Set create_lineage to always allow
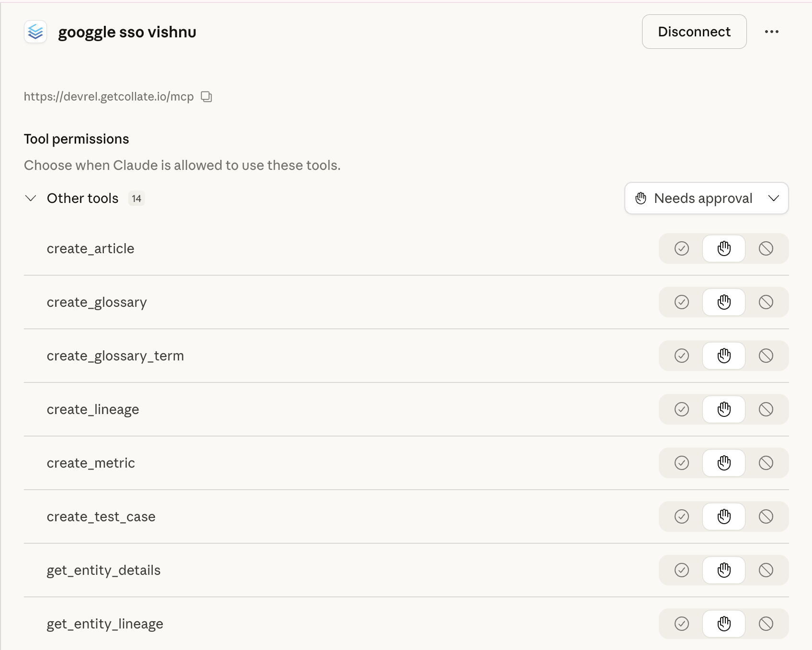Screen dimensions: 812x650 [682, 409]
